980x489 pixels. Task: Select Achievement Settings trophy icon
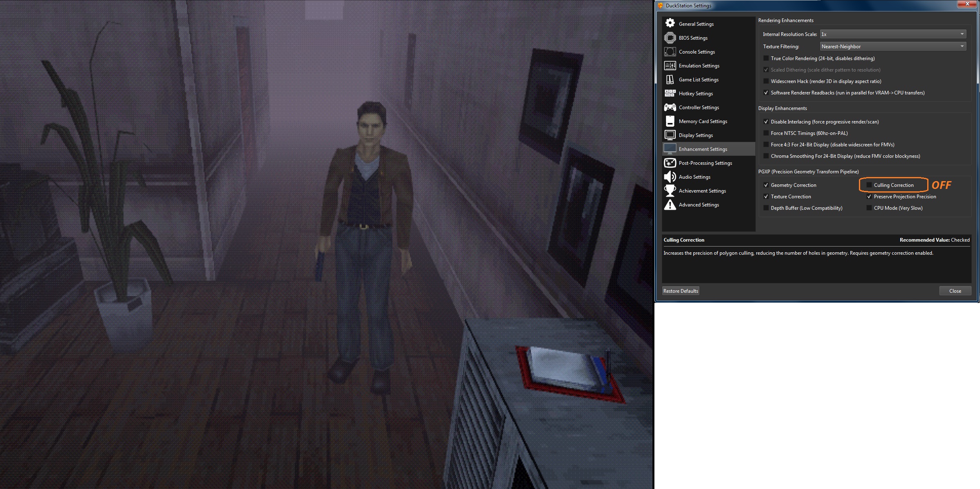click(670, 191)
